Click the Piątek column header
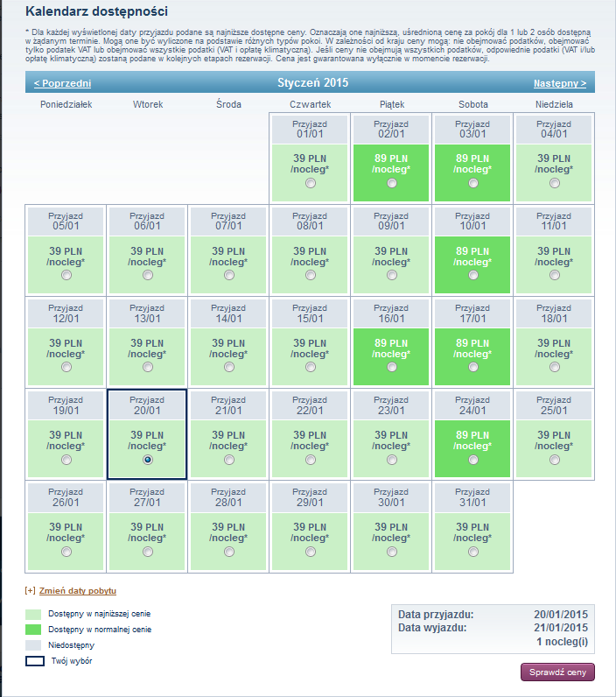The width and height of the screenshot is (616, 697). (392, 104)
